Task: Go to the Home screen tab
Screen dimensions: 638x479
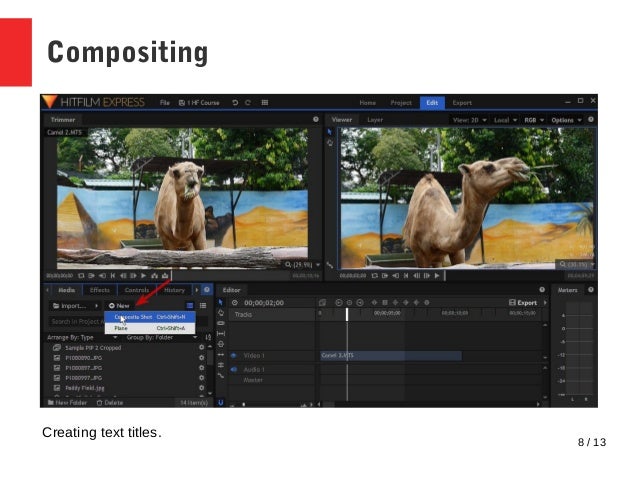Action: tap(367, 103)
